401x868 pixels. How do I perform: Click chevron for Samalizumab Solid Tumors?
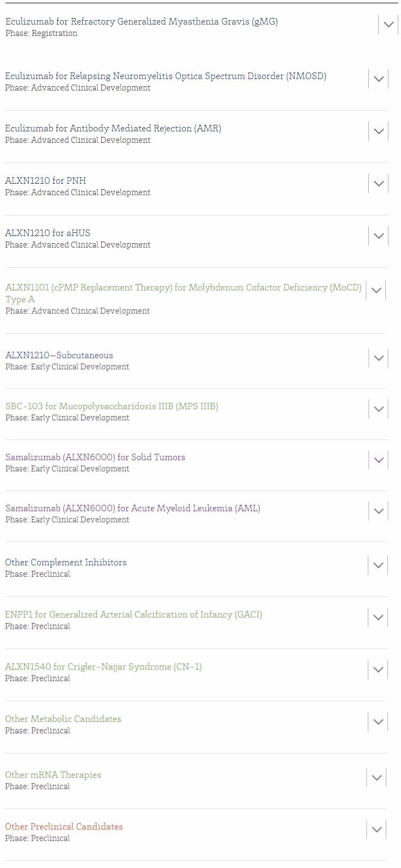[379, 460]
